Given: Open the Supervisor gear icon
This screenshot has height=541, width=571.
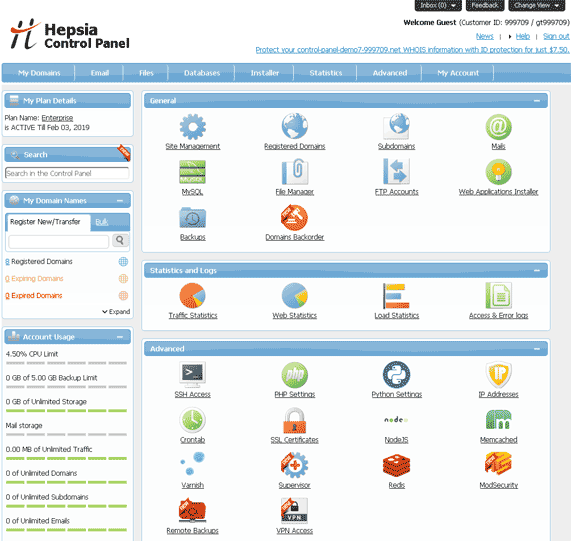Looking at the screenshot, I should (x=295, y=465).
